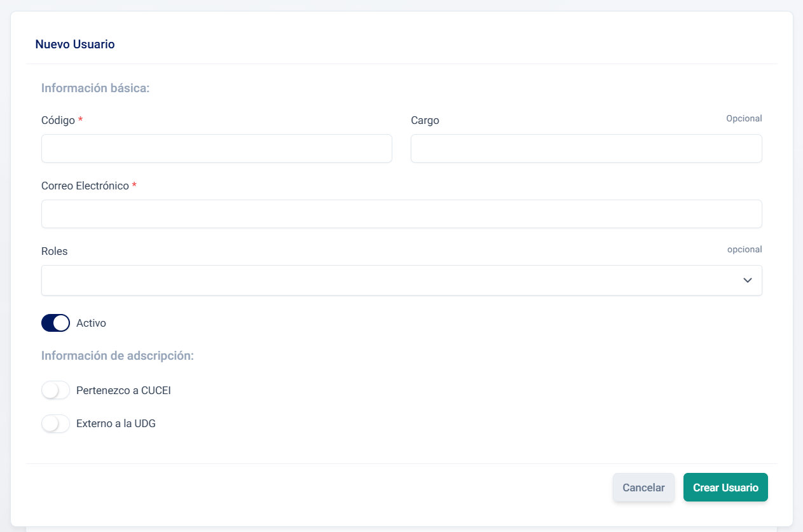The image size is (803, 532).
Task: Focus the Cargo text field
Action: click(586, 149)
